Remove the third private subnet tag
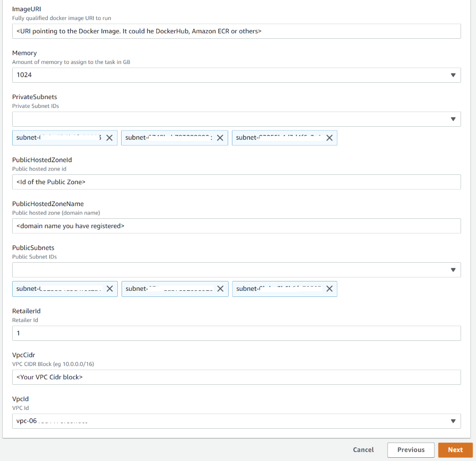This screenshot has height=461, width=476. tap(329, 138)
